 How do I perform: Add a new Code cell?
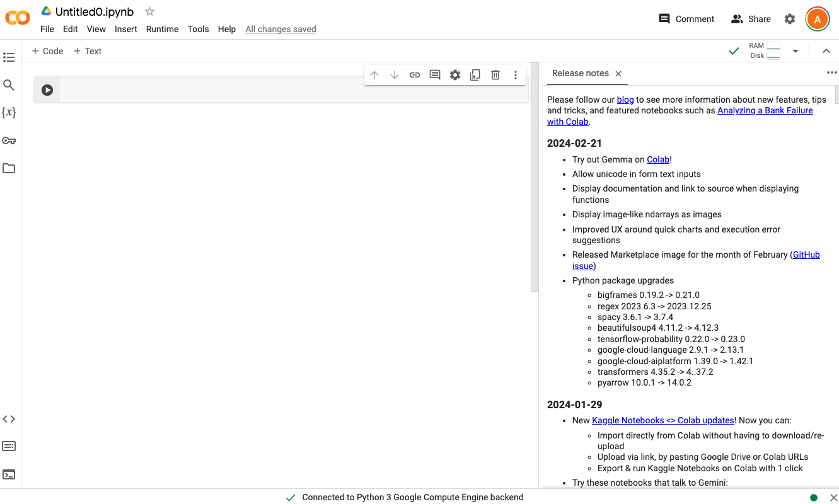pyautogui.click(x=47, y=51)
